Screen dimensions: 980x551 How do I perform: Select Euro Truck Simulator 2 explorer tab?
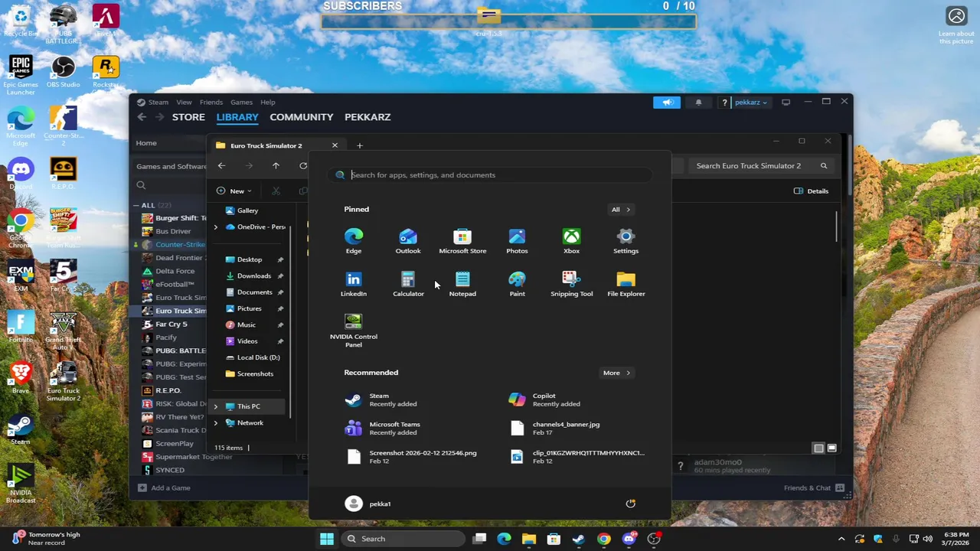click(x=276, y=145)
